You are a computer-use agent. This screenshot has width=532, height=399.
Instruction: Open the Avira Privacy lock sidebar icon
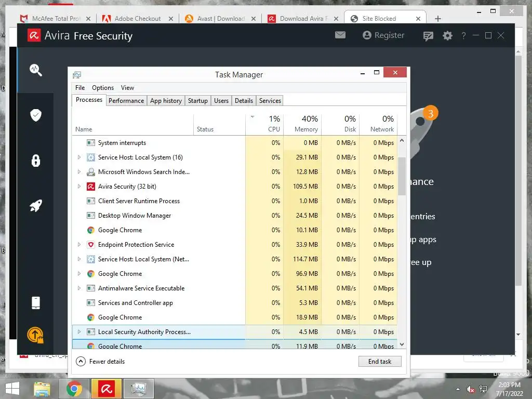[36, 160]
